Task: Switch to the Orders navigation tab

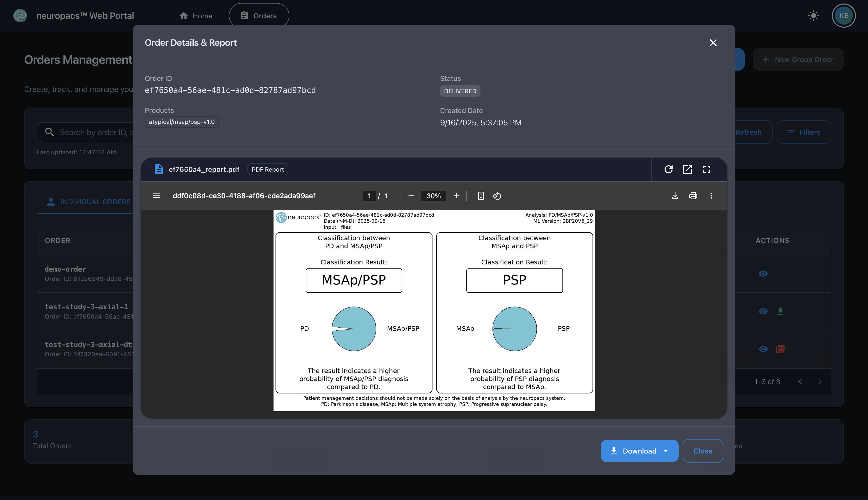Action: click(x=259, y=16)
